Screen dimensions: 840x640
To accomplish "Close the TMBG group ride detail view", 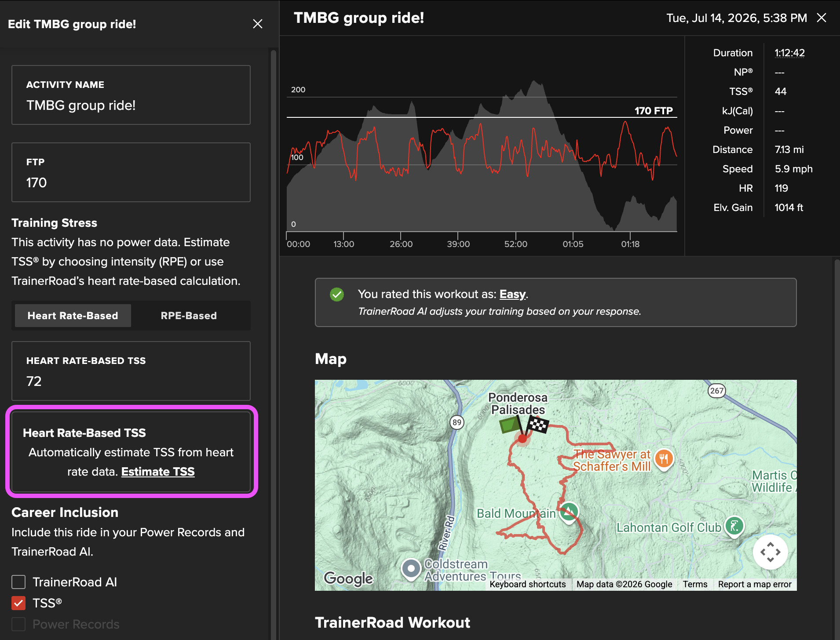I will tap(822, 18).
